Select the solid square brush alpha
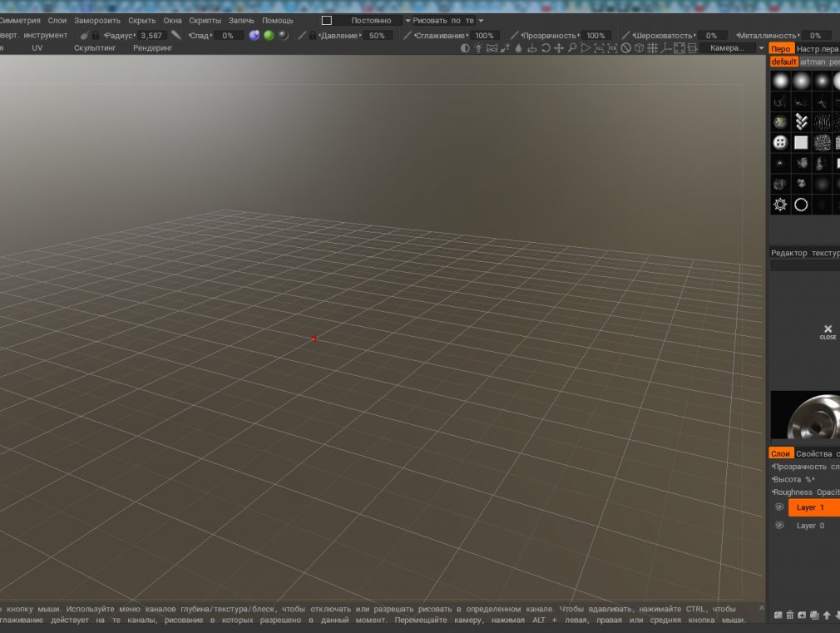The height and width of the screenshot is (633, 840). 801,142
